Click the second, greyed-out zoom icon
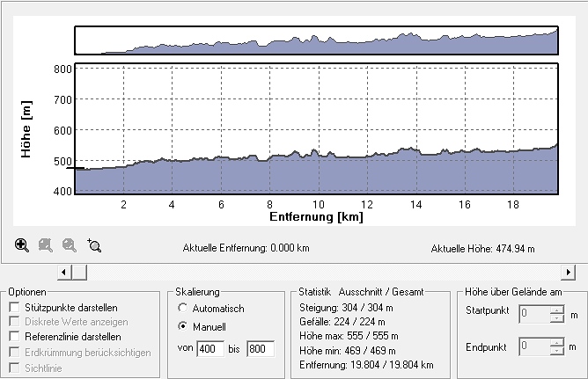The height and width of the screenshot is (379, 588). click(x=46, y=246)
